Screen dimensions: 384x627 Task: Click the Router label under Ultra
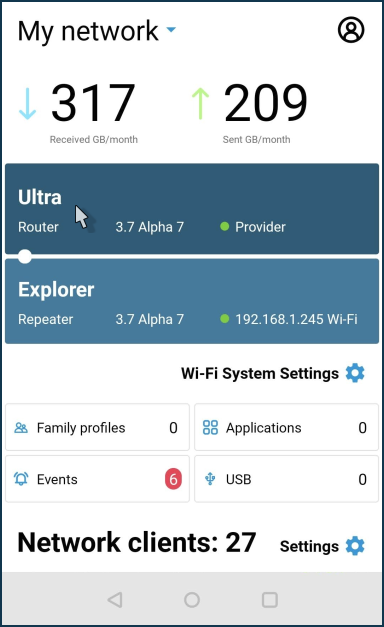click(x=38, y=227)
